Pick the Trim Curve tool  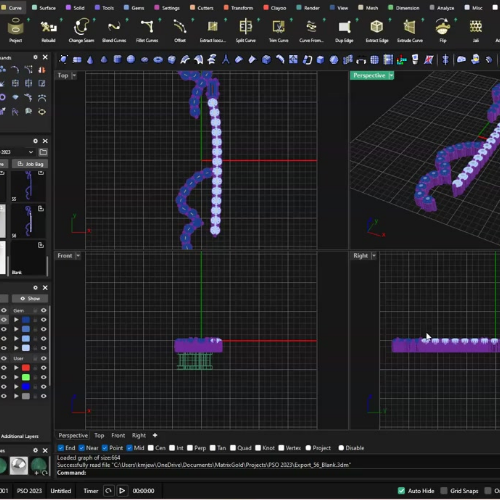(x=278, y=30)
